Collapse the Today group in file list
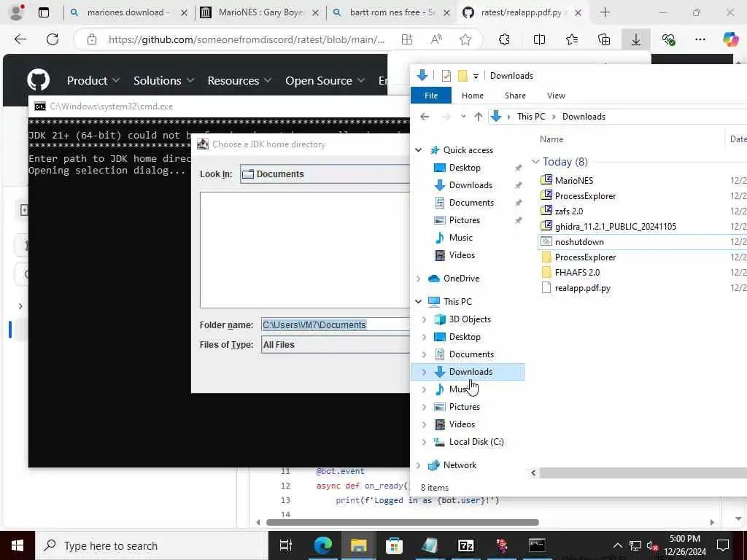 (x=535, y=162)
